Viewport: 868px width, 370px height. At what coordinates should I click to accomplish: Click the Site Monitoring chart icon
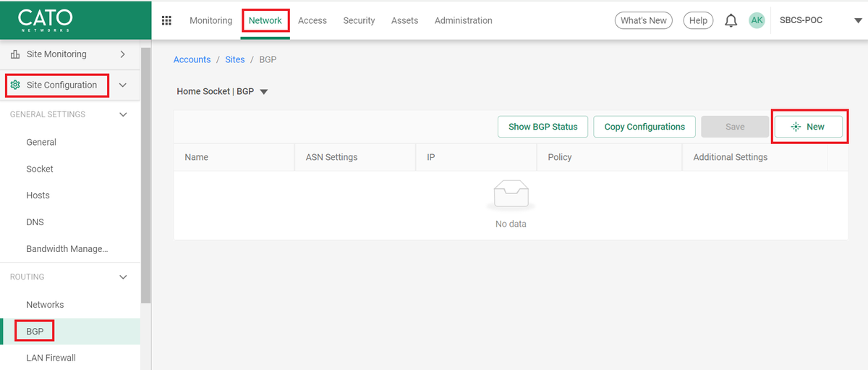pos(15,54)
